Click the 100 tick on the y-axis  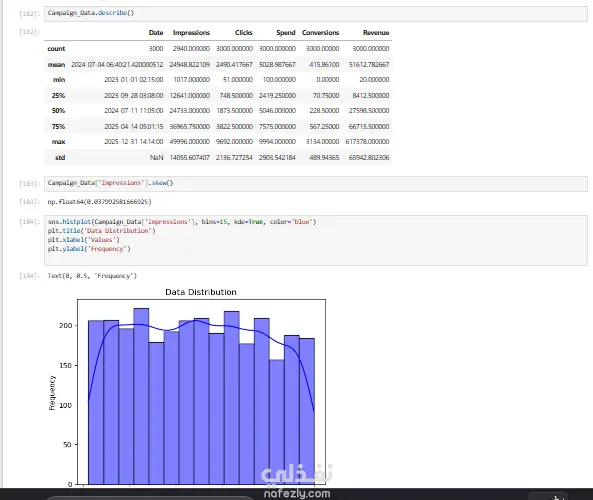tap(65, 405)
